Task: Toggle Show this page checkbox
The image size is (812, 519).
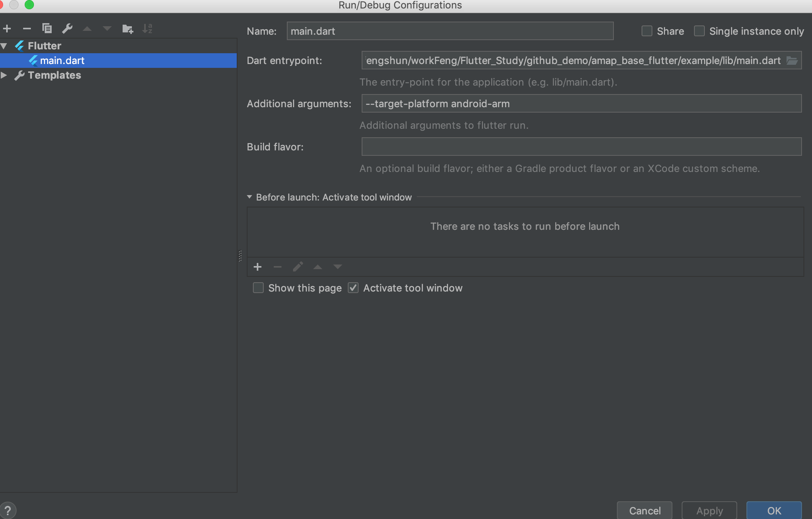Action: [x=258, y=288]
